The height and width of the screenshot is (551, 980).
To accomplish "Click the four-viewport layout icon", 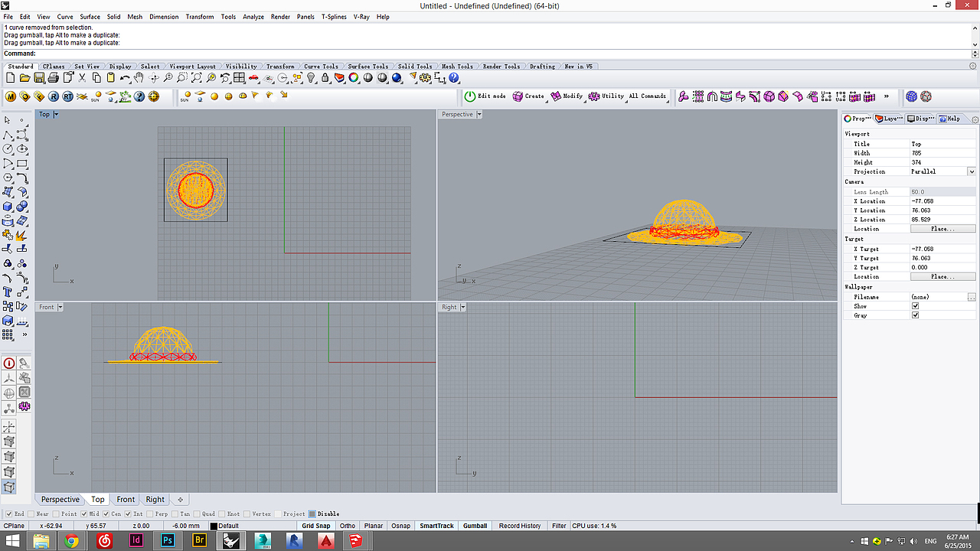I will tap(240, 78).
